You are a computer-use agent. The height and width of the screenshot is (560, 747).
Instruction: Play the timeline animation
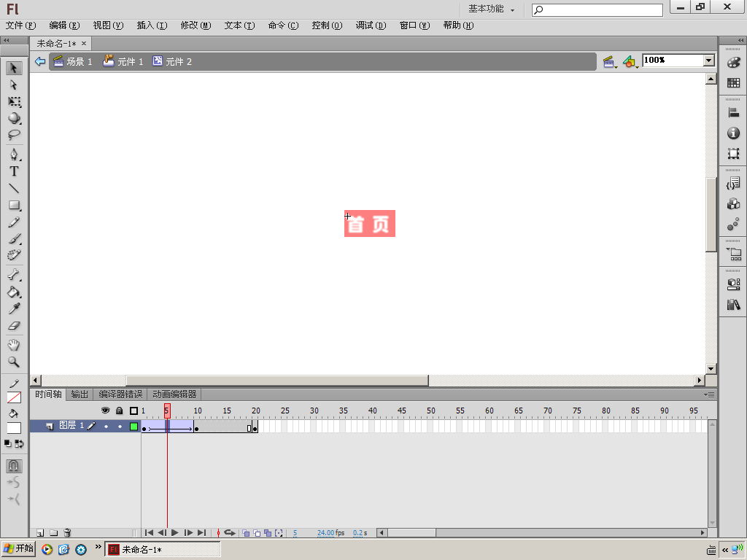coord(175,533)
